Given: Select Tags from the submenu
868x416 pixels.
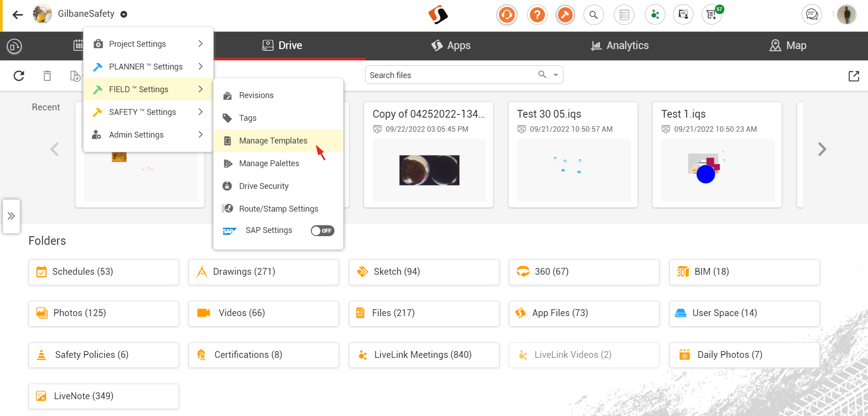Looking at the screenshot, I should pos(278,118).
